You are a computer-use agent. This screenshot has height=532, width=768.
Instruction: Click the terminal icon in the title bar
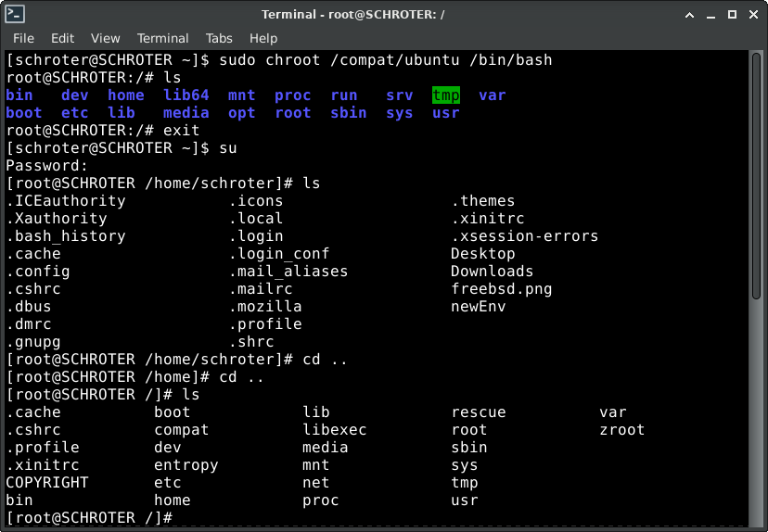click(x=14, y=14)
